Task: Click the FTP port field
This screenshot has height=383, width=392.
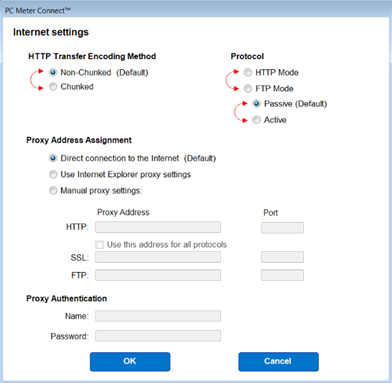Action: [282, 275]
